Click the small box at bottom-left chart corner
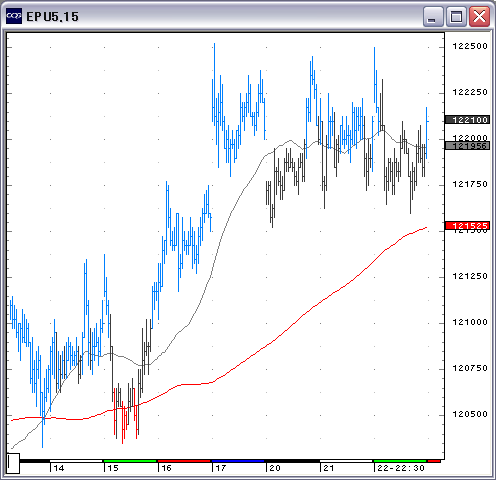496x480 pixels. tap(13, 463)
